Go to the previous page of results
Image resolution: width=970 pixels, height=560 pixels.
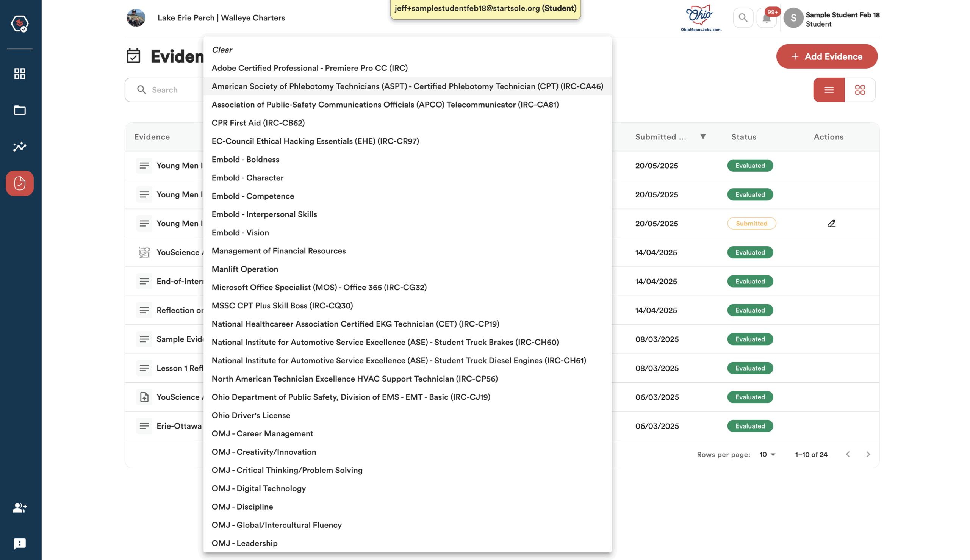tap(848, 454)
